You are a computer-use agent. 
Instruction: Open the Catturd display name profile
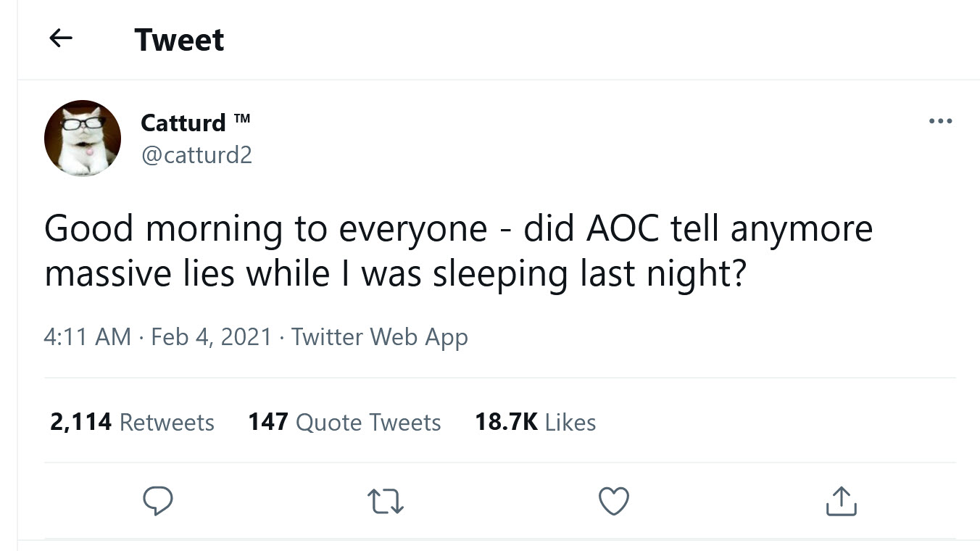183,123
